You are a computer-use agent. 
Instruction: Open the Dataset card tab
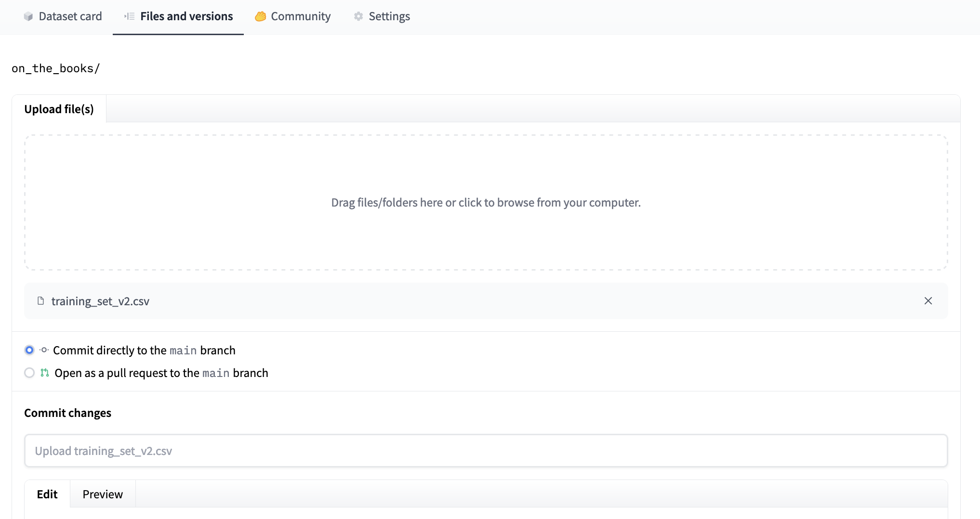pyautogui.click(x=69, y=16)
